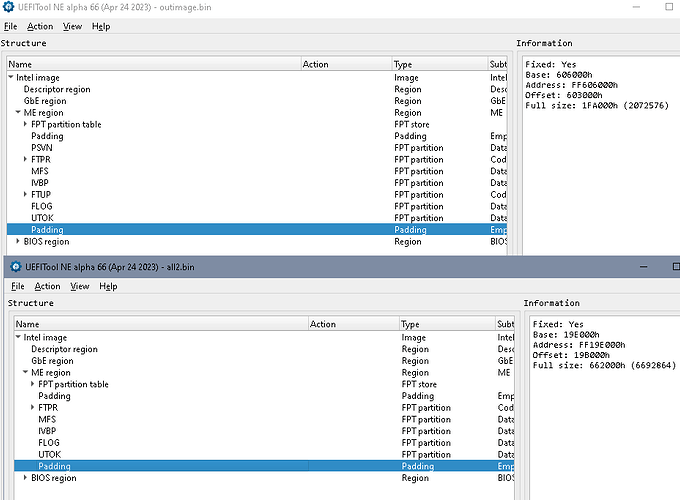Collapse ME region node in outimage.bin tree
The width and height of the screenshot is (680, 500).
point(18,112)
